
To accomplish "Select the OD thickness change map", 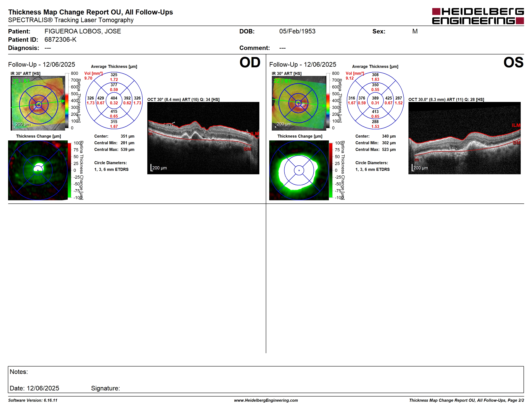I will 38,170.
